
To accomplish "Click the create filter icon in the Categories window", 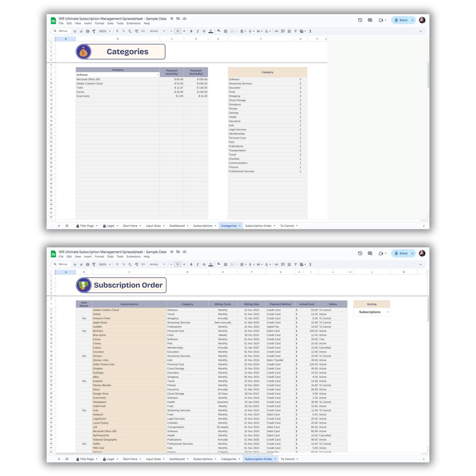I will (x=295, y=31).
